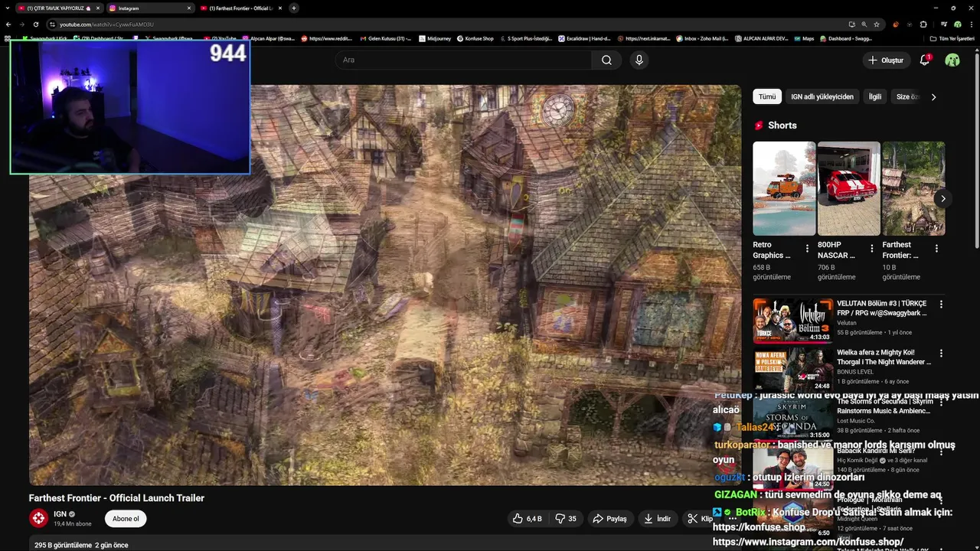Open YouTube notifications bell
The width and height of the screenshot is (980, 551).
click(x=925, y=60)
